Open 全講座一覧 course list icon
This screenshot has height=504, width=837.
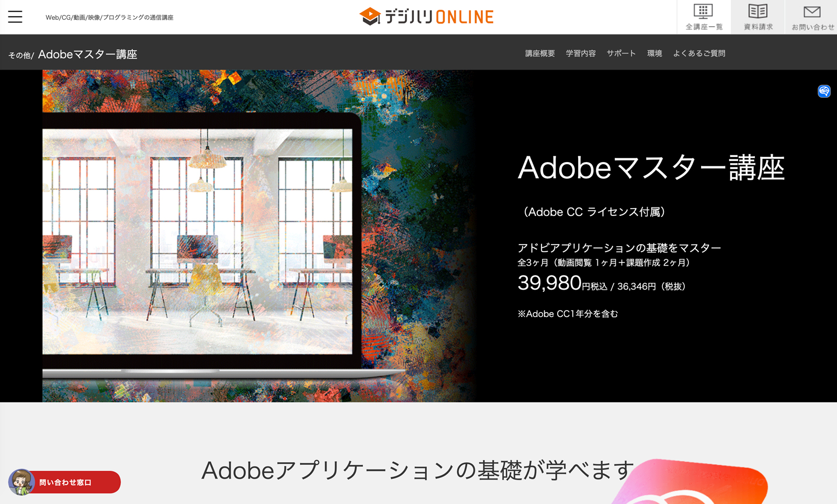pyautogui.click(x=704, y=17)
